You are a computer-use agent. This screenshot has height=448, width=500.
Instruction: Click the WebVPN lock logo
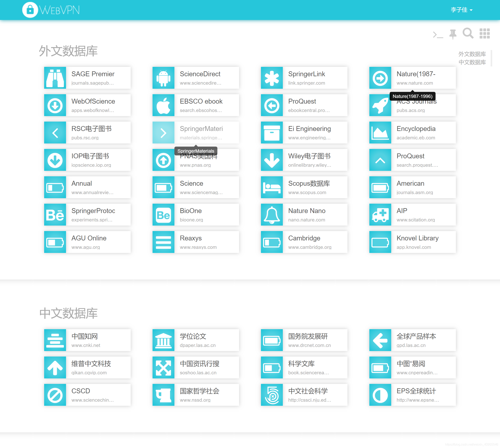pyautogui.click(x=30, y=10)
